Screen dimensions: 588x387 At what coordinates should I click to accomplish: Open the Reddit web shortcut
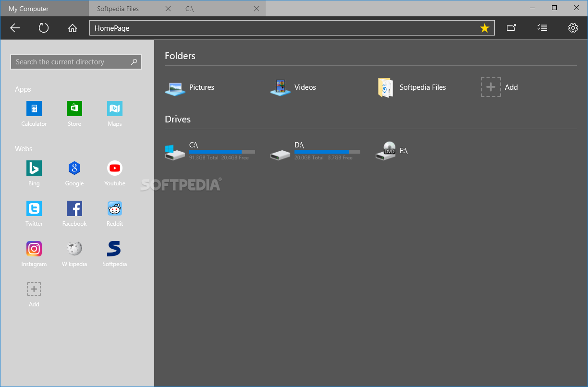click(x=115, y=214)
